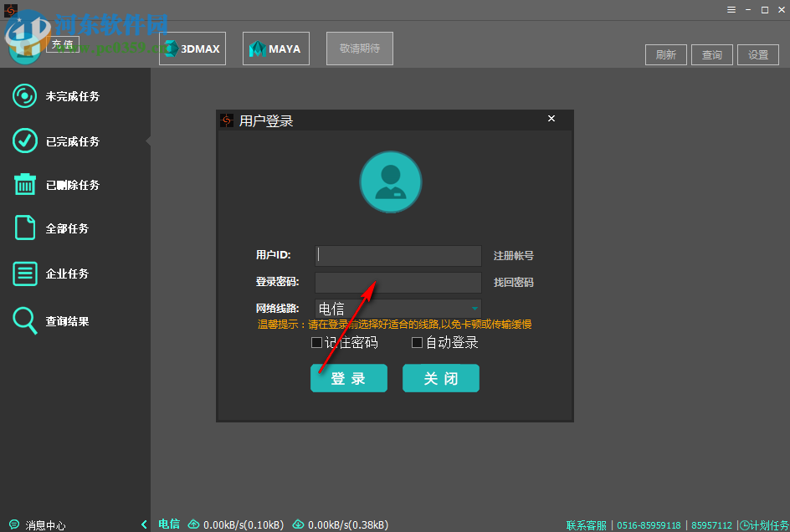Expand the window menu via the hamburger icon
The height and width of the screenshot is (532, 790).
tap(731, 9)
